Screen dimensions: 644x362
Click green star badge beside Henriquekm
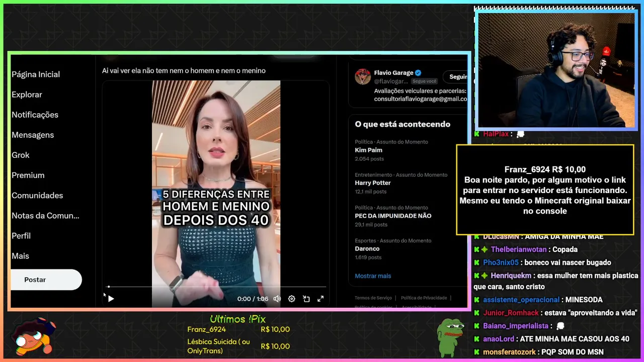tap(485, 276)
